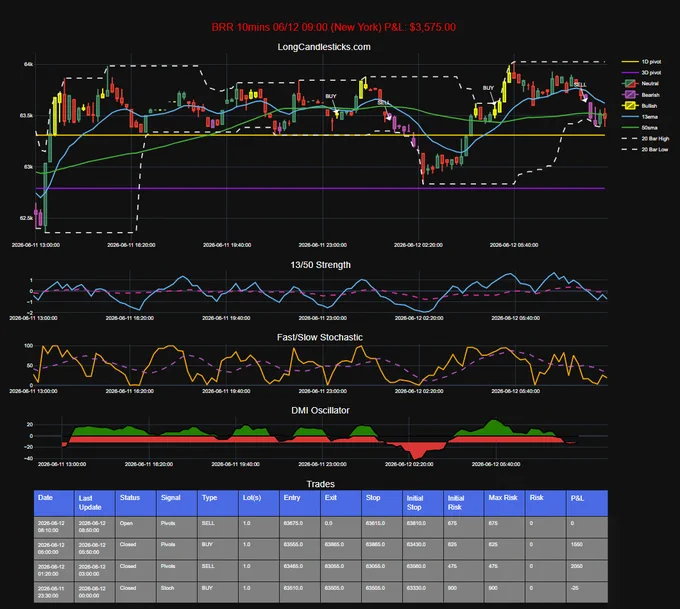Viewport: 680px width, 609px height.
Task: Click the 63k price axis label
Action: pos(28,167)
